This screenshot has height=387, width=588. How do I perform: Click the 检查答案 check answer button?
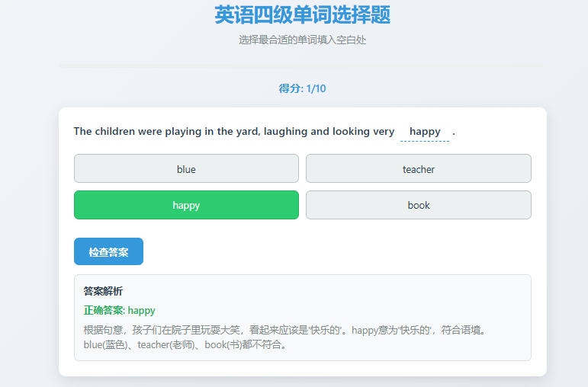click(x=108, y=251)
